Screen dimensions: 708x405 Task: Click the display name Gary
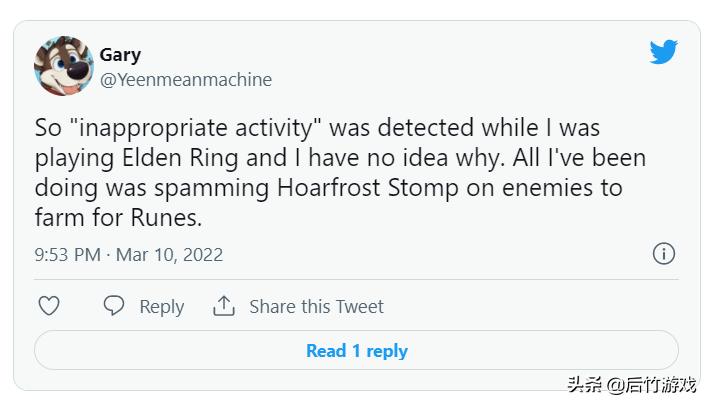[x=120, y=54]
